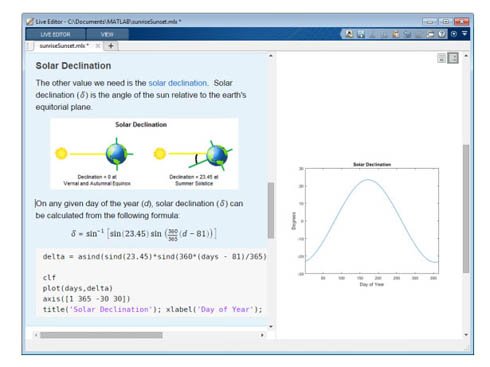Click the editor pane horizontal scrollbar thumb

click(x=101, y=335)
